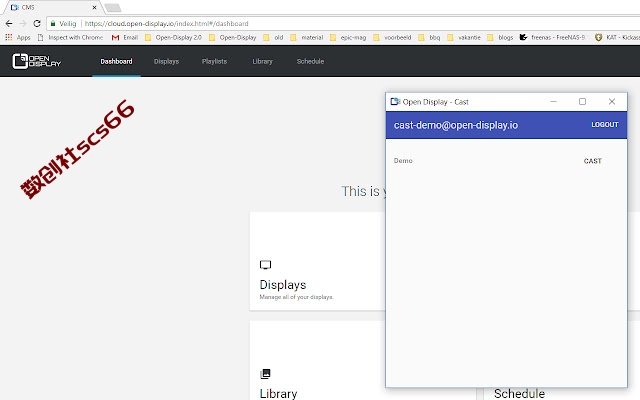Open the Dashboard tab

pos(116,61)
